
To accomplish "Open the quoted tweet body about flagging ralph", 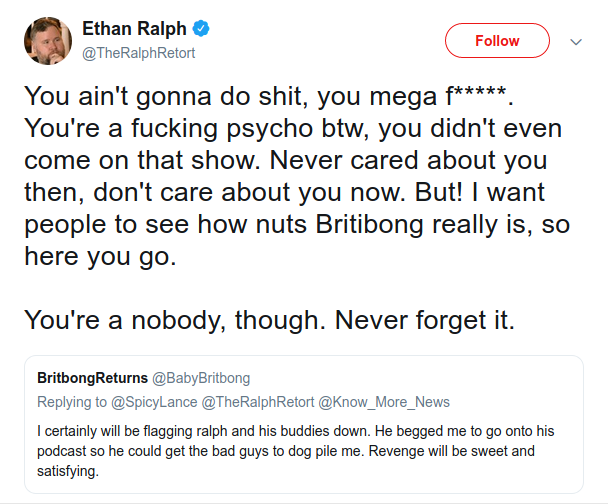I will coord(295,451).
